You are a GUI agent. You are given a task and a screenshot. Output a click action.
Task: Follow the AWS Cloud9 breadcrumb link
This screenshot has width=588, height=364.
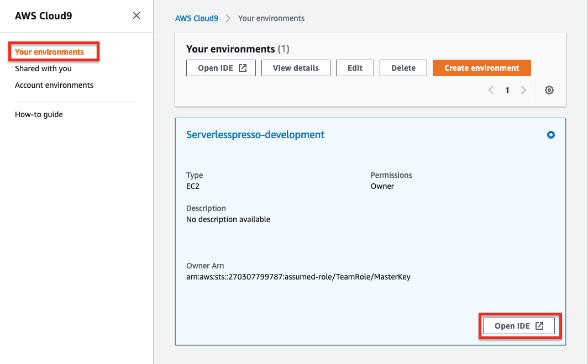pos(197,18)
